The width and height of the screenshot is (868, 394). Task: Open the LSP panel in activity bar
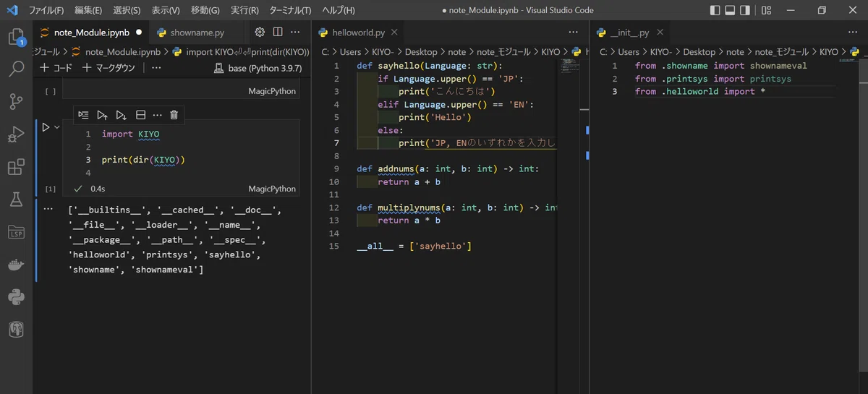16,232
